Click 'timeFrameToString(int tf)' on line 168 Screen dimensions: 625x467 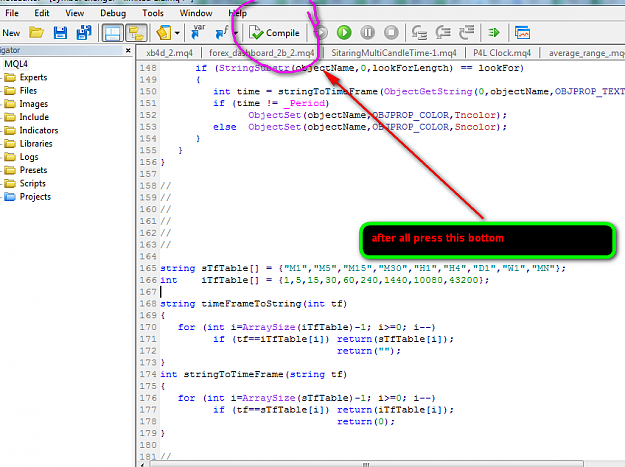pyautogui.click(x=274, y=304)
